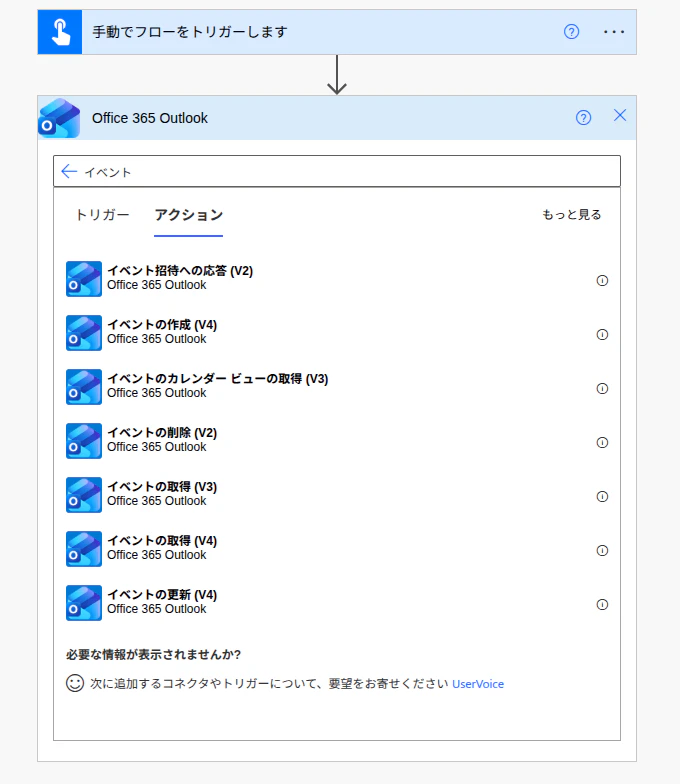Image resolution: width=680 pixels, height=784 pixels.
Task: Open help for the manual trigger step
Action: pyautogui.click(x=572, y=32)
